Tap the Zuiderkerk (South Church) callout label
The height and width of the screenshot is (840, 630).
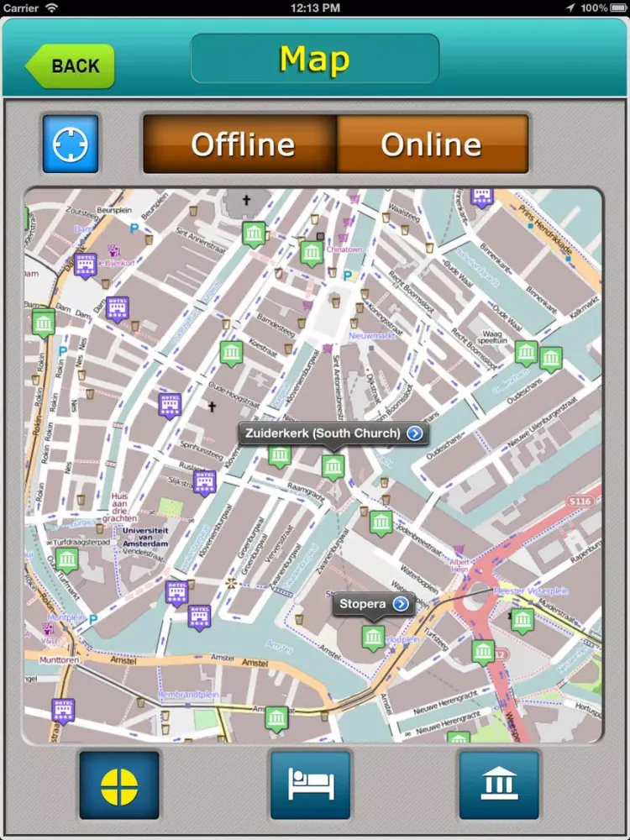click(323, 433)
